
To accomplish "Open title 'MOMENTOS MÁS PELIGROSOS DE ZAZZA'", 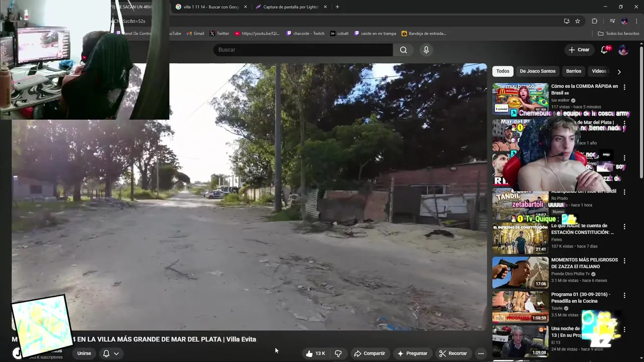I will click(584, 263).
